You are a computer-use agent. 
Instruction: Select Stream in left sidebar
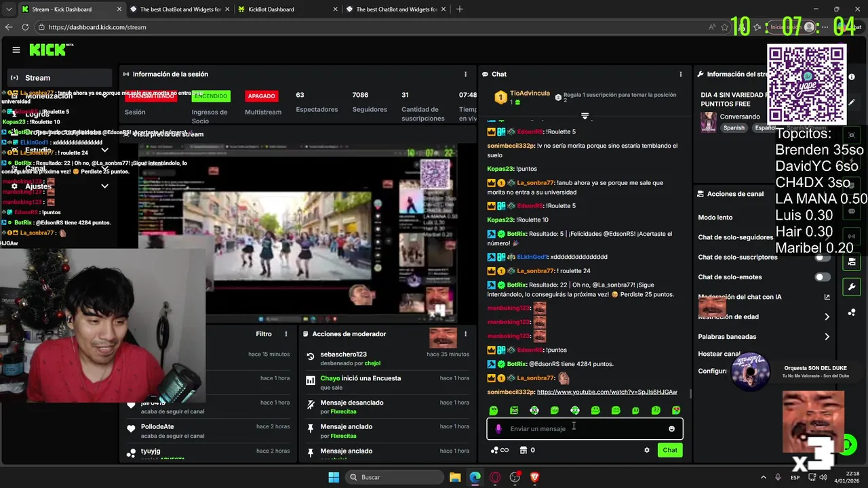point(60,77)
